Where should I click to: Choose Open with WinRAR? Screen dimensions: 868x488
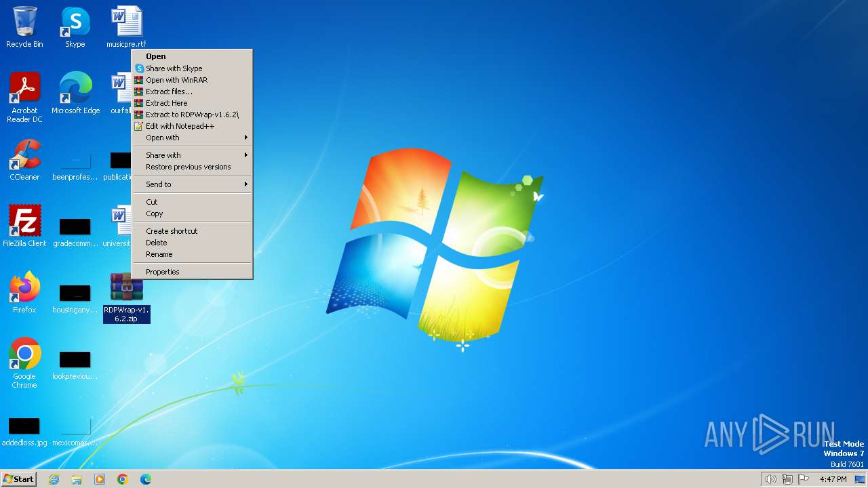192,80
